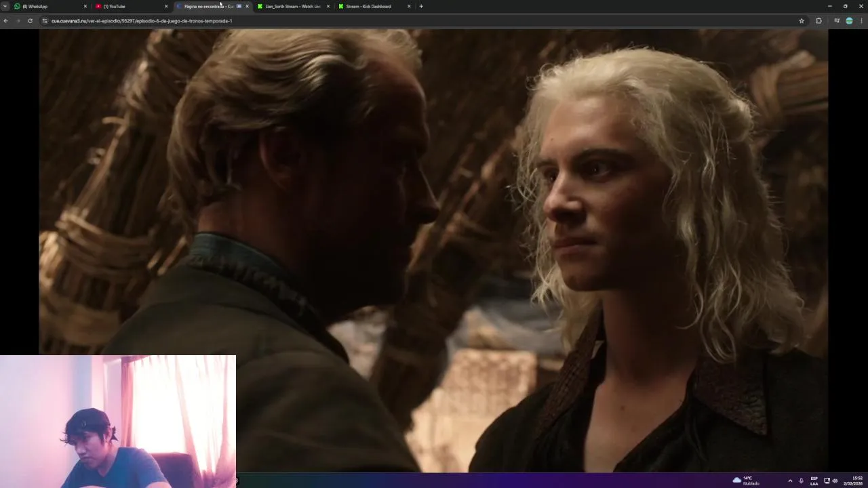Image resolution: width=868 pixels, height=488 pixels.
Task: View site information icon in address bar
Action: tap(45, 21)
